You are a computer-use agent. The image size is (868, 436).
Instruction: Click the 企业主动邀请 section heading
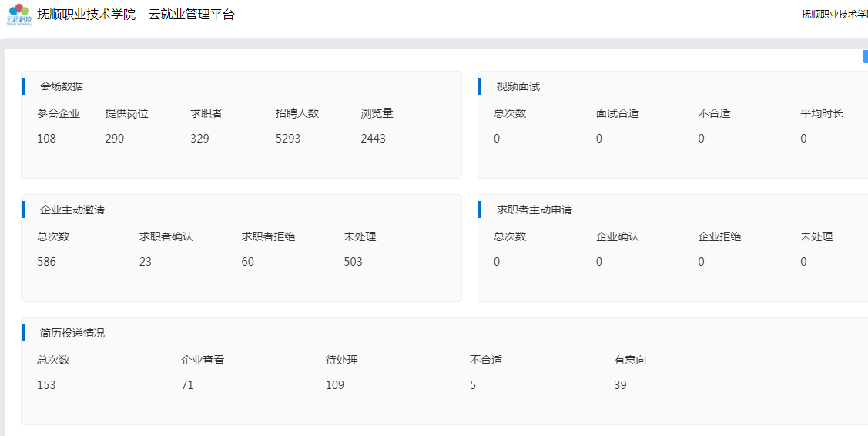(x=72, y=210)
